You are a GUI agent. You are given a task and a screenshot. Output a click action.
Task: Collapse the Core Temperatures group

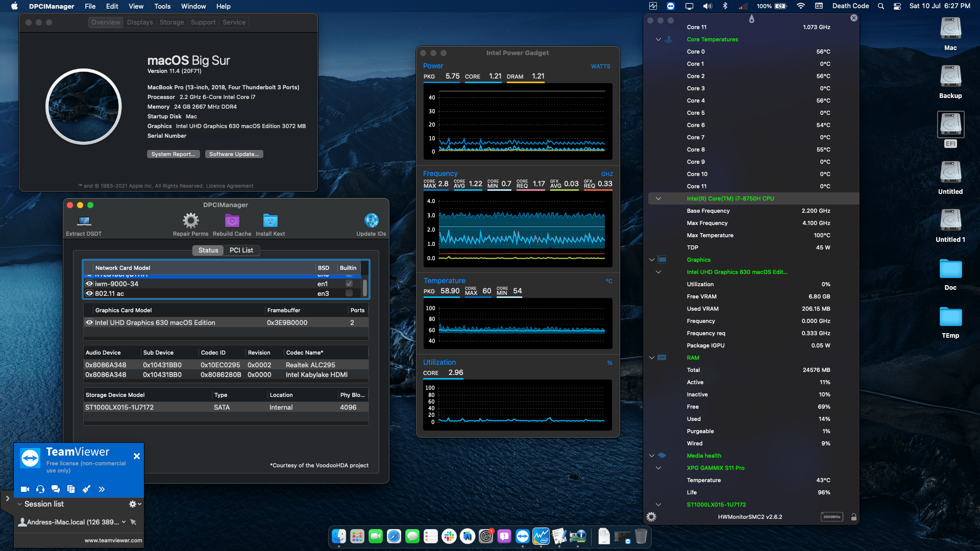coord(658,39)
